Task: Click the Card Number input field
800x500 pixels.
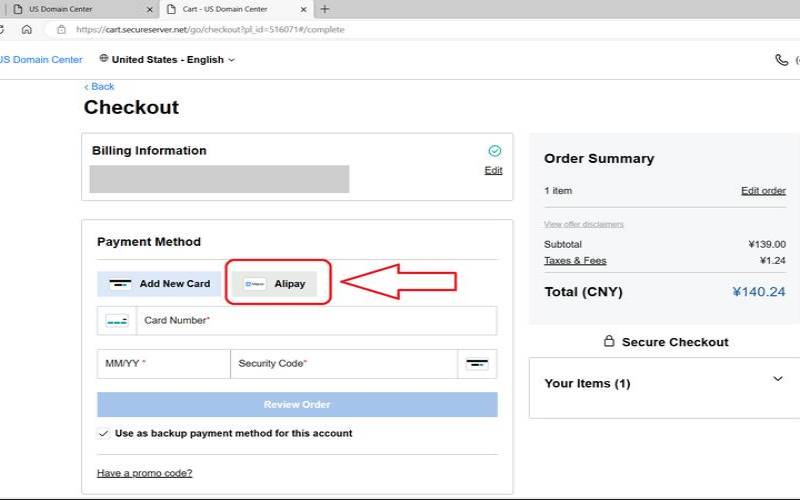Action: [316, 321]
